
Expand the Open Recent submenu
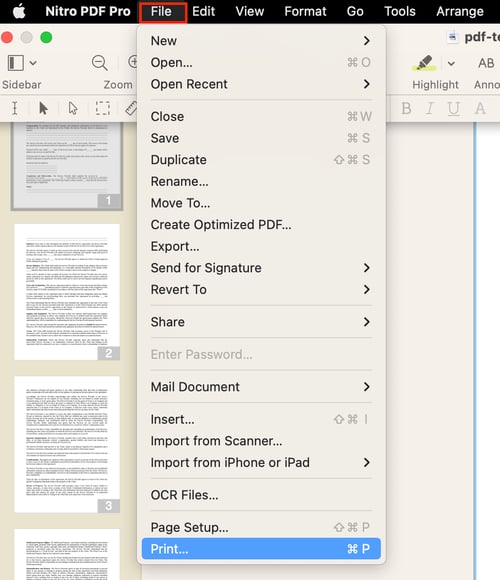(x=261, y=84)
